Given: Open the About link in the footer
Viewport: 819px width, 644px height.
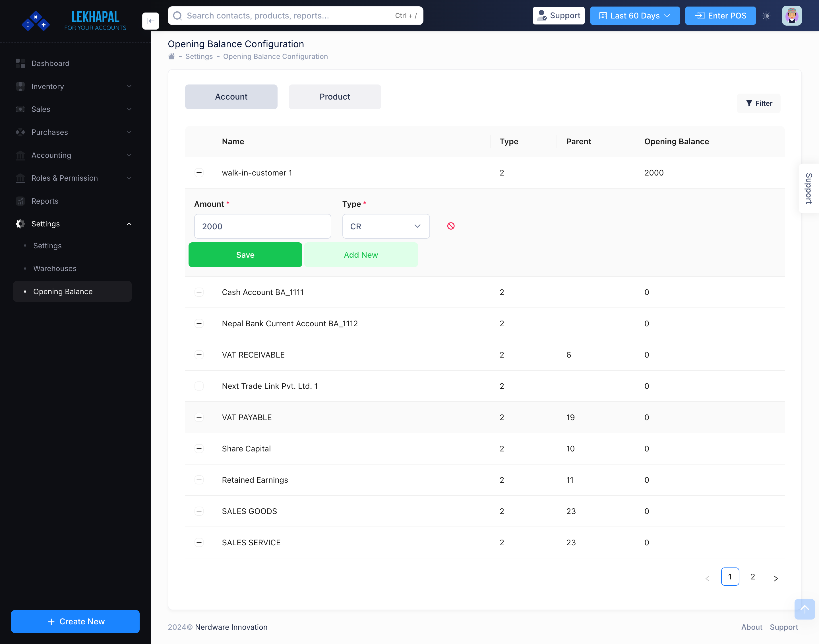Looking at the screenshot, I should tap(752, 627).
